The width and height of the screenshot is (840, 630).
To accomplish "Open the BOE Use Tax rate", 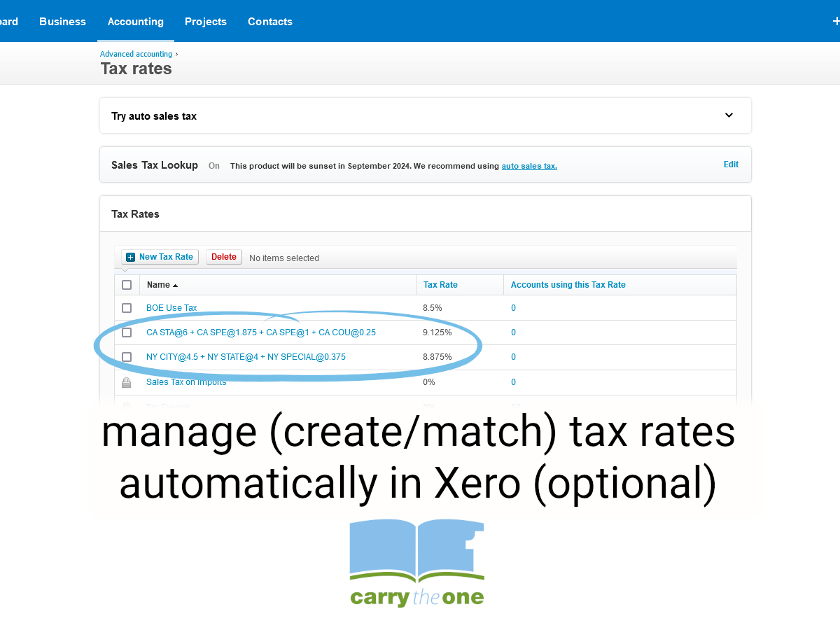I will coord(171,308).
